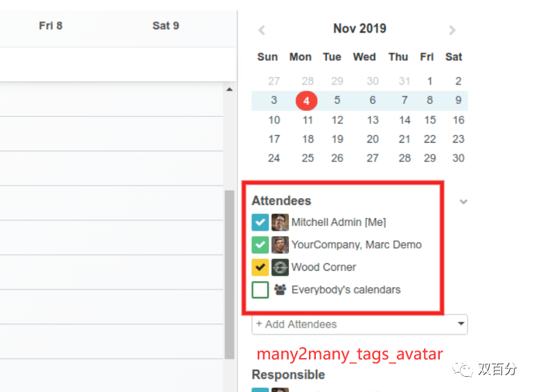Screen dimensions: 534x392
Task: Select highlighted date 4 in mini calendar
Action: click(x=306, y=100)
